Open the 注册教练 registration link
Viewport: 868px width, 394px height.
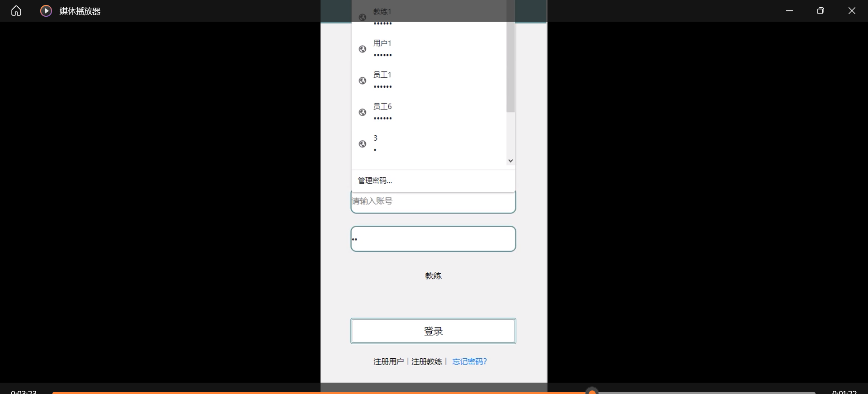pos(427,361)
